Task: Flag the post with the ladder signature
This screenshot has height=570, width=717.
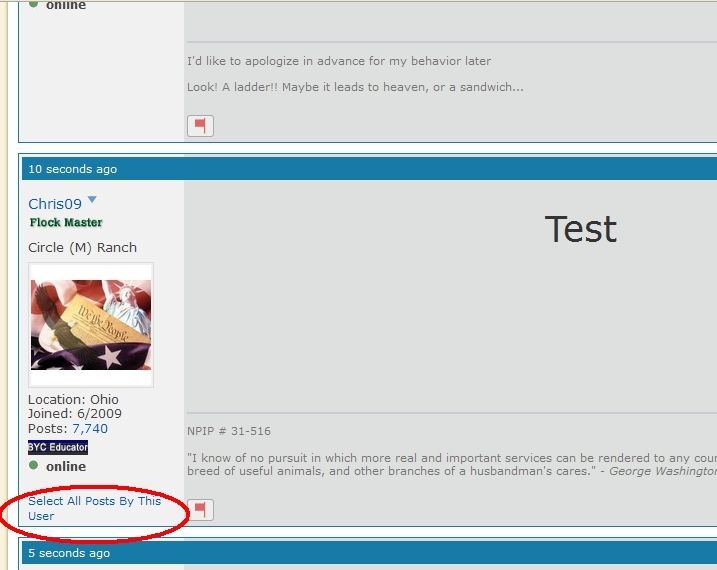Action: [200, 126]
